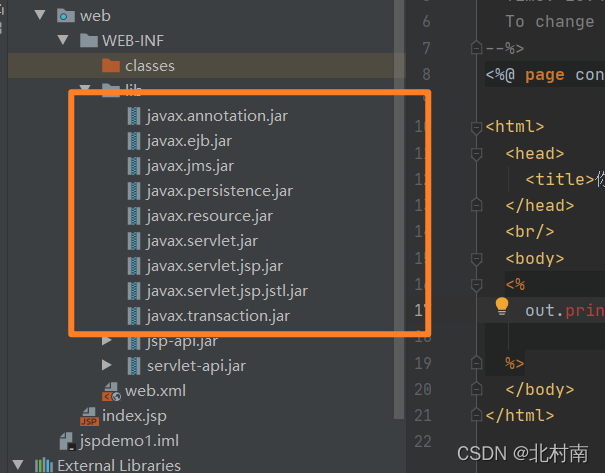Fold the head tag in gutter
The height and width of the screenshot is (473, 605).
click(477, 154)
